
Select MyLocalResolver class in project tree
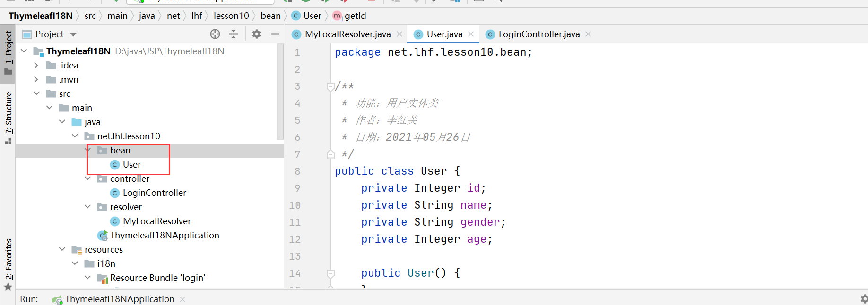[x=156, y=221]
